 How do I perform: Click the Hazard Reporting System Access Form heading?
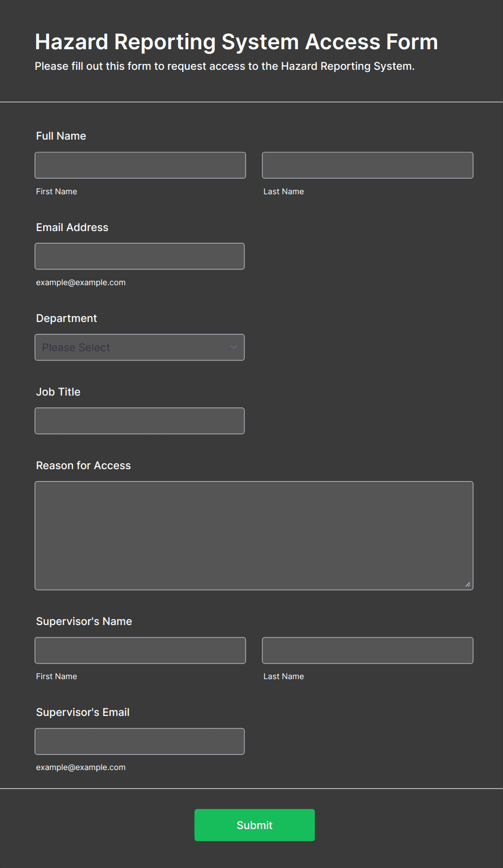pyautogui.click(x=236, y=42)
